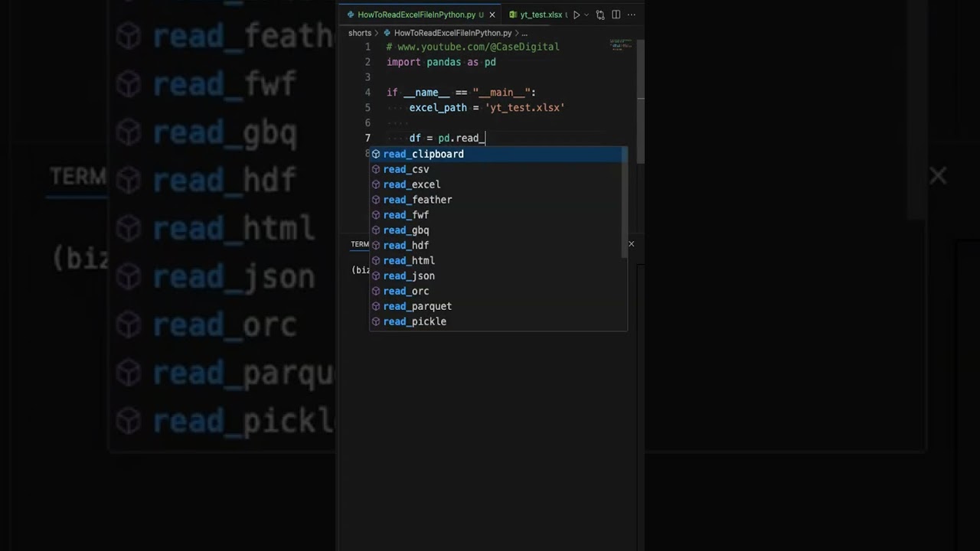Click the youtube.com/@CaseDigital comment line
Image resolution: width=980 pixels, height=551 pixels.
point(473,47)
